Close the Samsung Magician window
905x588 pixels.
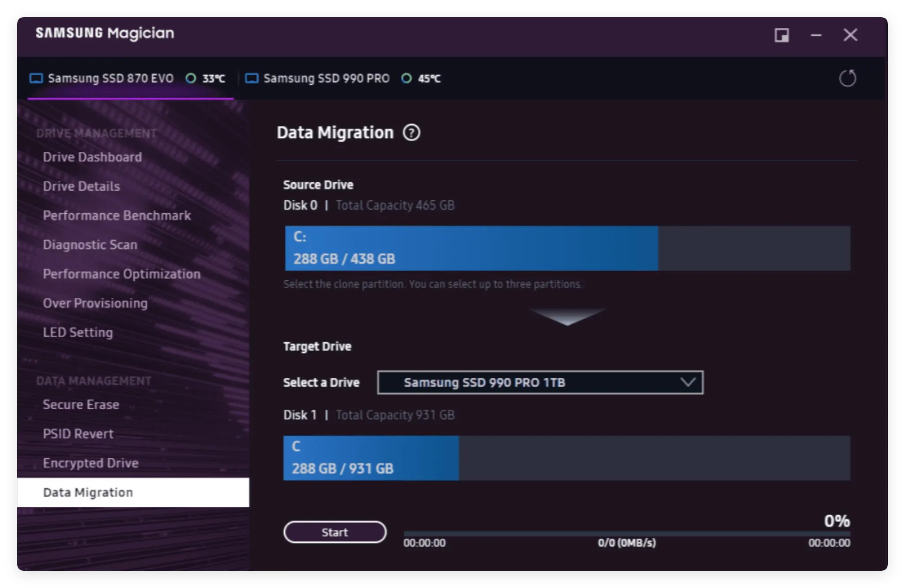[850, 35]
